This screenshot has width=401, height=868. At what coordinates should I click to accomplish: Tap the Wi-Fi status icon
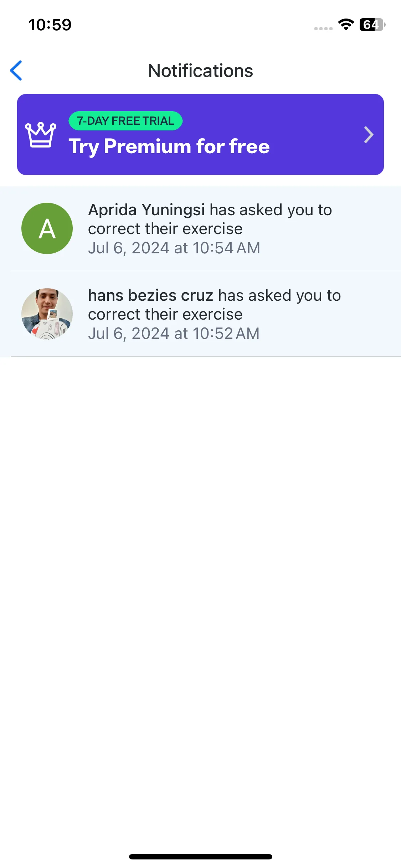[x=346, y=25]
